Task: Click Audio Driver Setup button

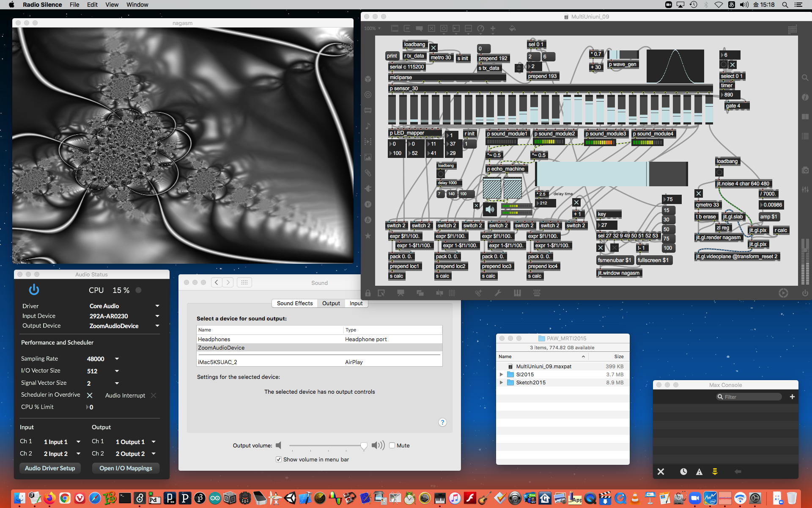Action: pos(50,468)
